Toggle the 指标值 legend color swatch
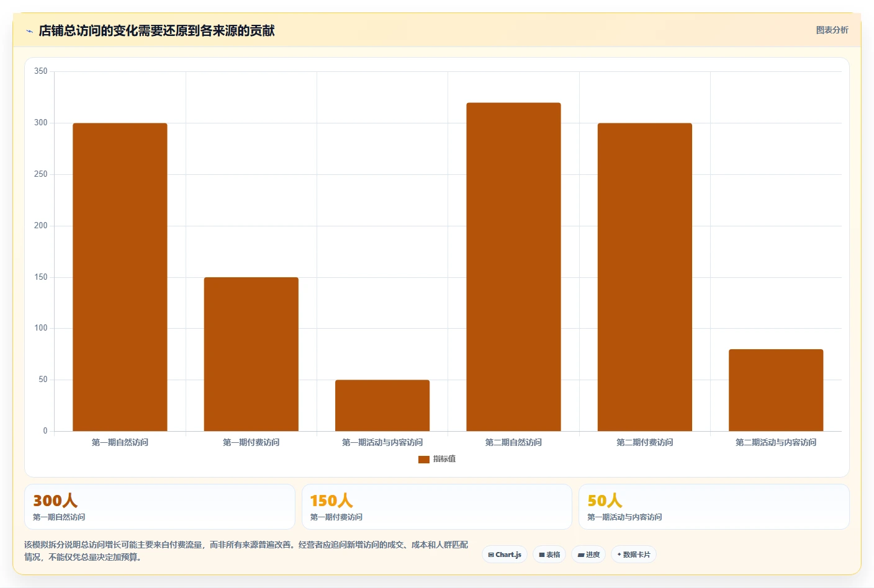The image size is (874, 588). pyautogui.click(x=424, y=459)
